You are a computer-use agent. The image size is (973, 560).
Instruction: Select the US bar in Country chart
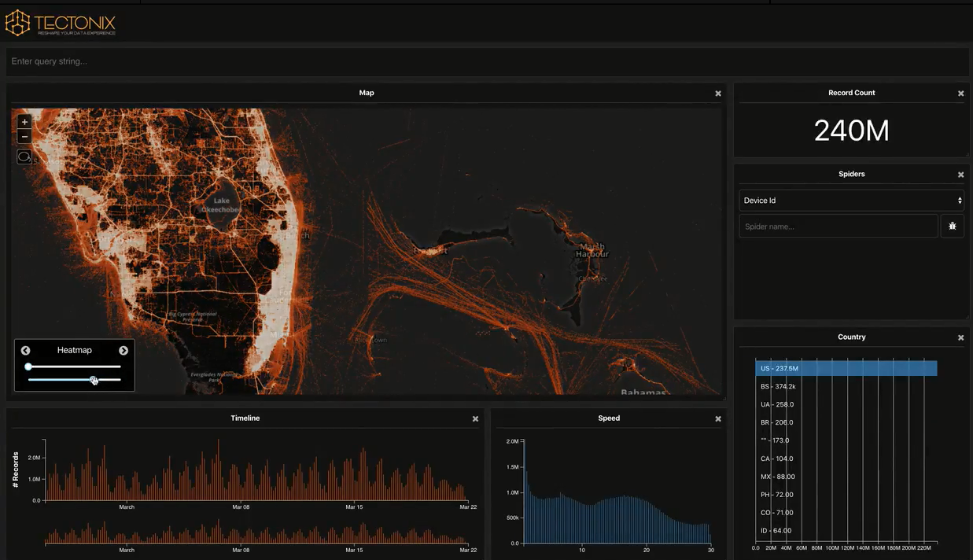846,368
